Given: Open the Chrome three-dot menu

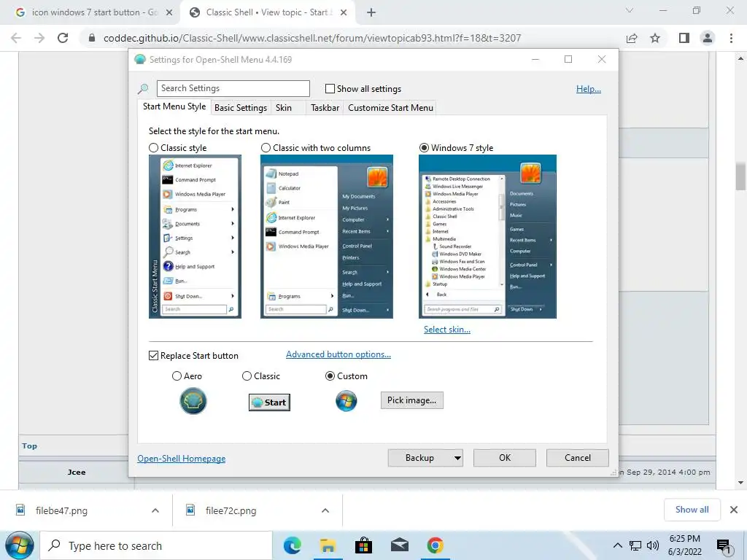Looking at the screenshot, I should click(731, 38).
